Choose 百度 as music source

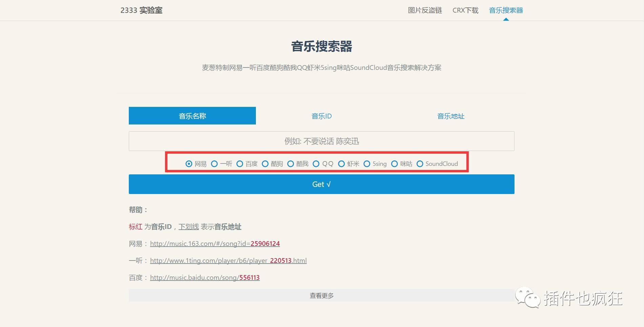[240, 164]
